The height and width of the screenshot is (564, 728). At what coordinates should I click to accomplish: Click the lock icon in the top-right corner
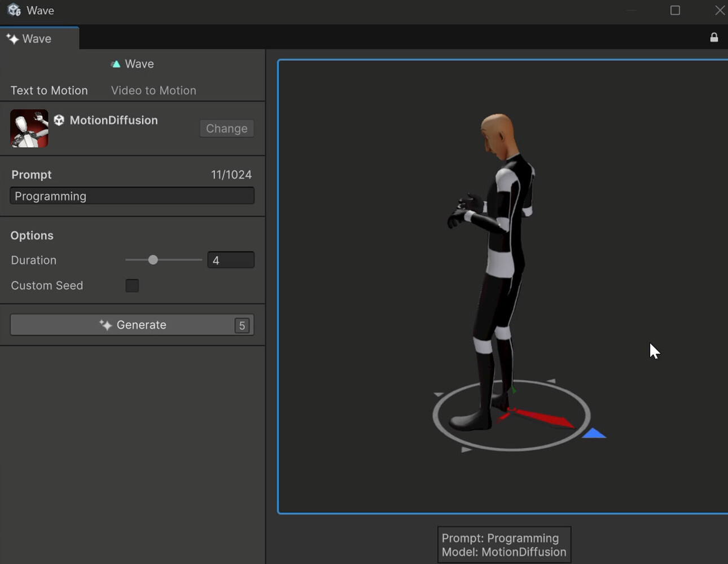click(x=713, y=37)
